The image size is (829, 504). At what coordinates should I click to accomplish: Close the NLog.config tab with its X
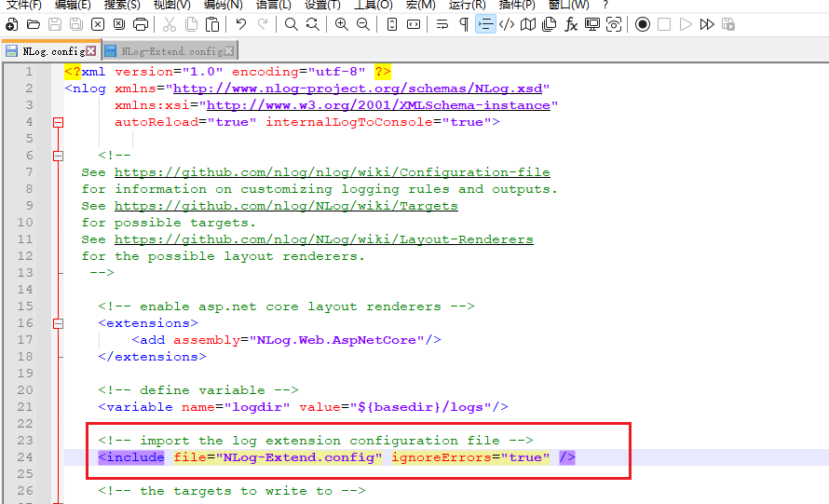[x=90, y=51]
